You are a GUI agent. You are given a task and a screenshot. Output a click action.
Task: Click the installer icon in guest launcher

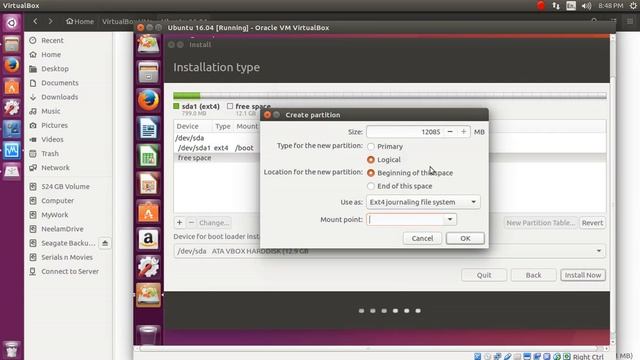148,295
